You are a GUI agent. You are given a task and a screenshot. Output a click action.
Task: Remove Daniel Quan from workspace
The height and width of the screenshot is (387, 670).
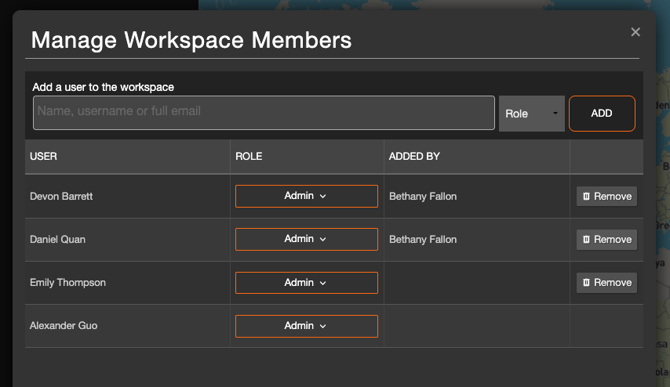pos(606,239)
